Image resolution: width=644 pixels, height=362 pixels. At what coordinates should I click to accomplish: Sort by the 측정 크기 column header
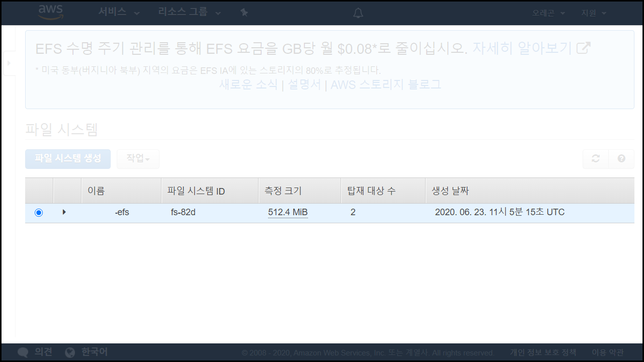[x=300, y=191]
